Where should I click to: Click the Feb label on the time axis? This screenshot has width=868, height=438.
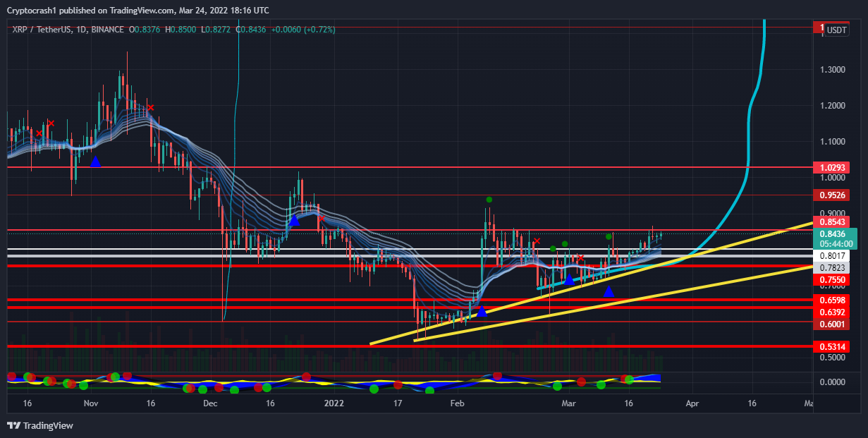pyautogui.click(x=458, y=404)
